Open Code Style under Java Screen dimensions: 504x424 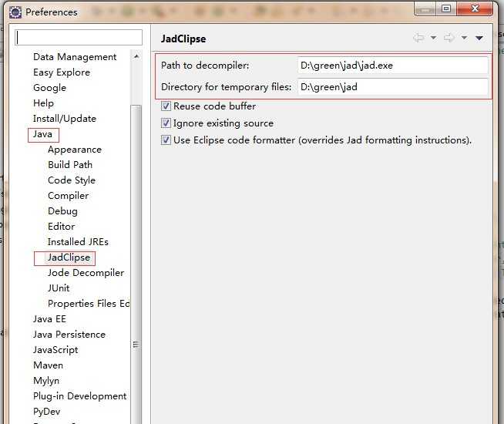pos(72,180)
